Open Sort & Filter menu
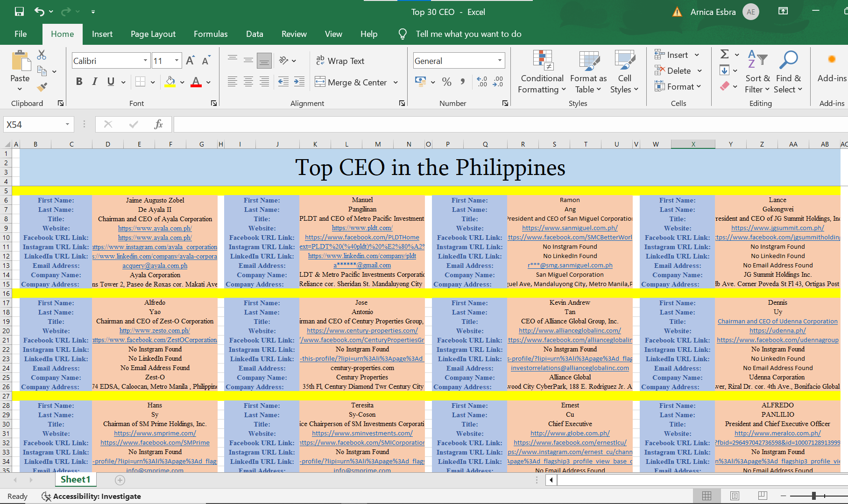848x504 pixels. [x=757, y=72]
